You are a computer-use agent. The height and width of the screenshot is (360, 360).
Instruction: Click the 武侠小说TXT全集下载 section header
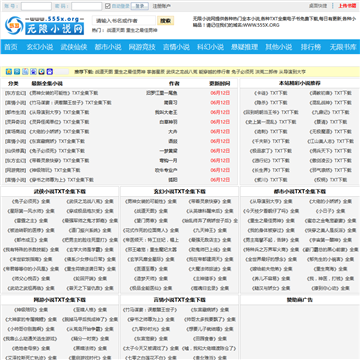point(60,192)
